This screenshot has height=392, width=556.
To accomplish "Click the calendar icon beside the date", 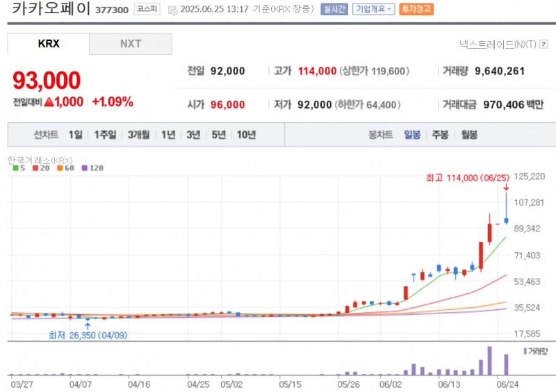I will tap(172, 10).
